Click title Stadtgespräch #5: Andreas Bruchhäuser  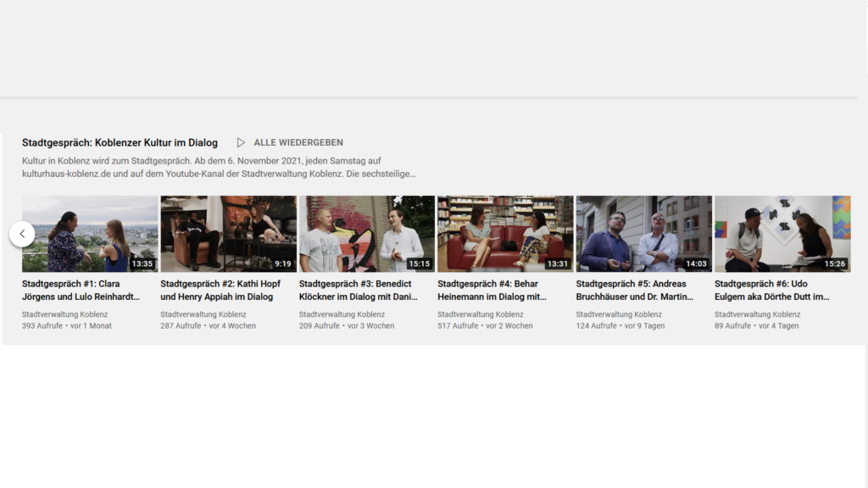point(634,290)
